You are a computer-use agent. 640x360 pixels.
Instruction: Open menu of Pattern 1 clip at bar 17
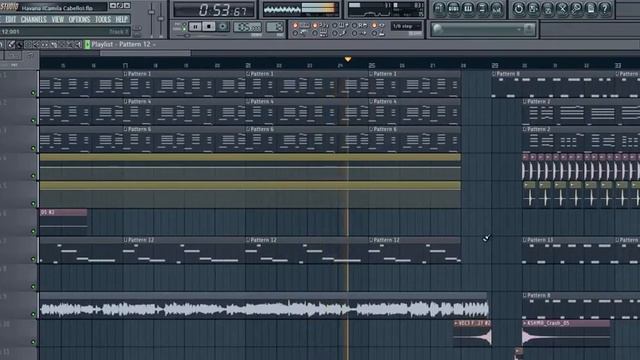125,74
